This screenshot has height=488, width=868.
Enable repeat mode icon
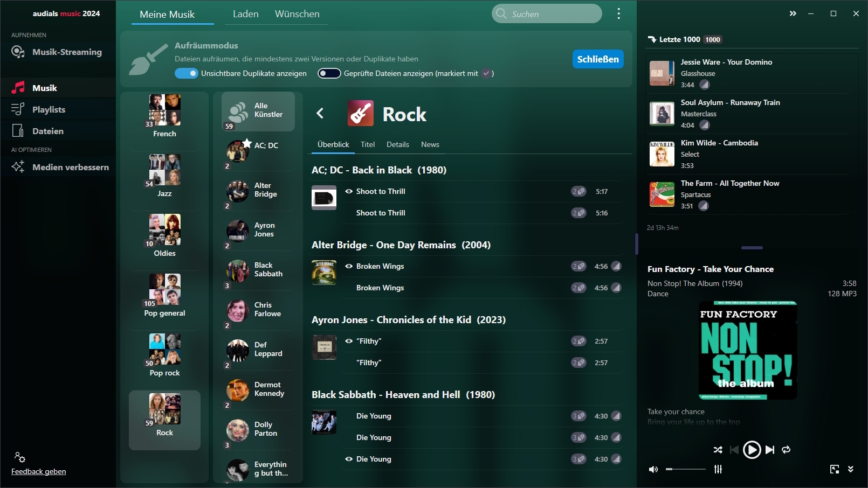[x=786, y=450]
